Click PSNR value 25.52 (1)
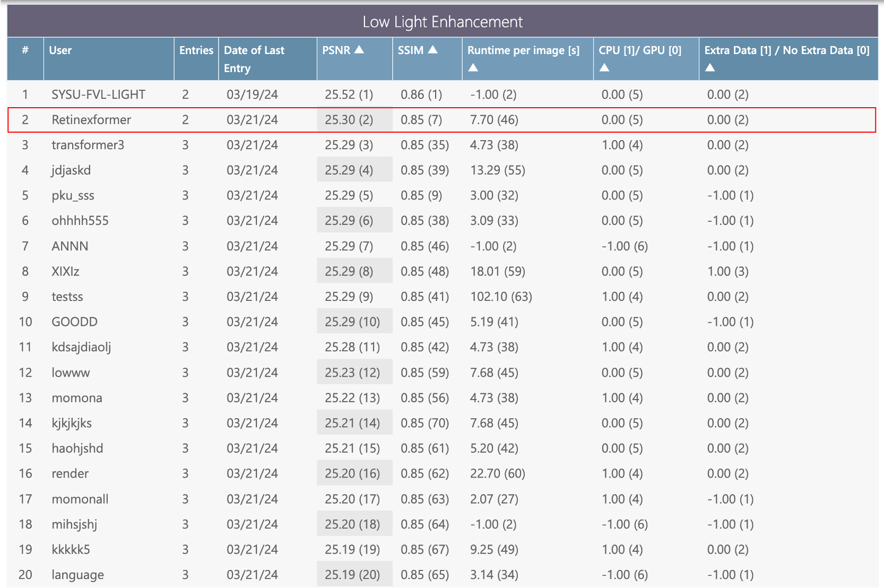The width and height of the screenshot is (884, 588). 349,94
